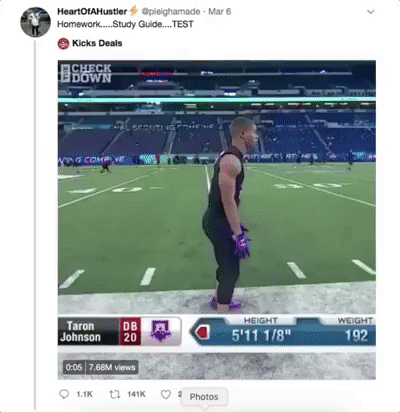400x412 pixels.
Task: Click the Photos tooltip label
Action: (204, 397)
